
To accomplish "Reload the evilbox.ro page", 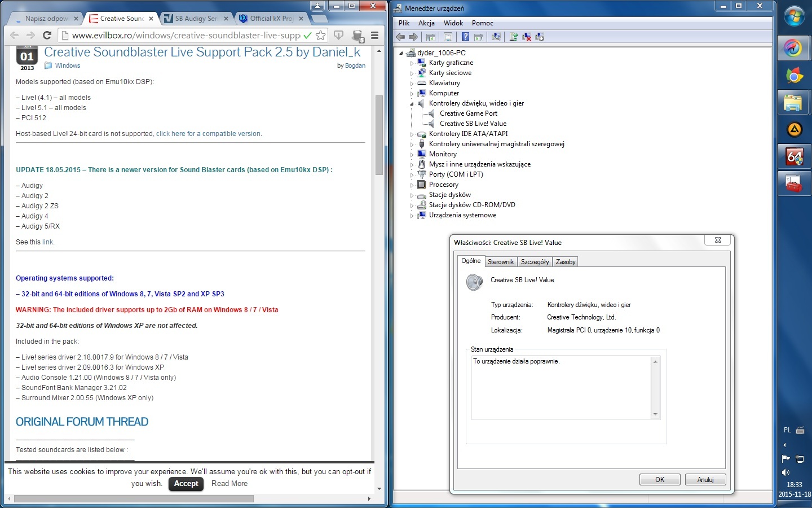I will (47, 35).
